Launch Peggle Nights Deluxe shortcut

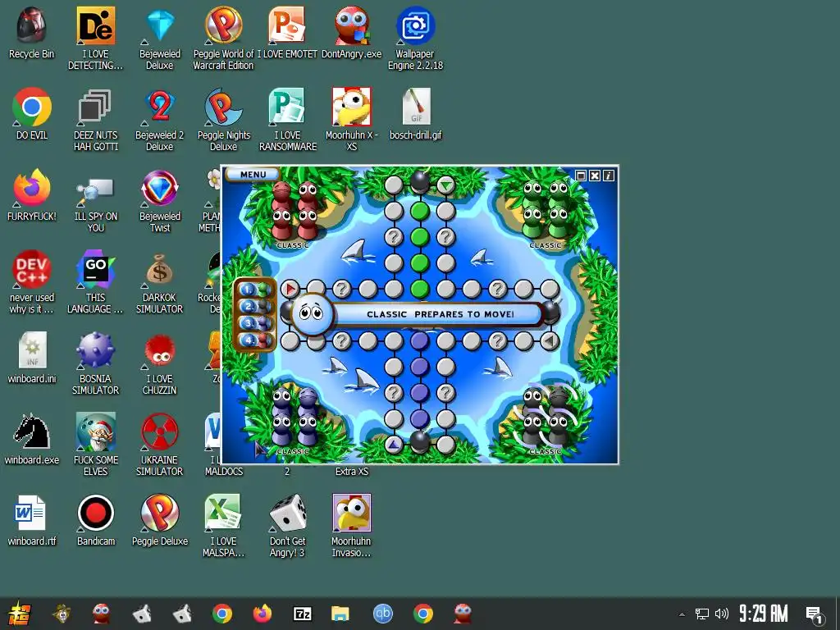click(x=223, y=120)
